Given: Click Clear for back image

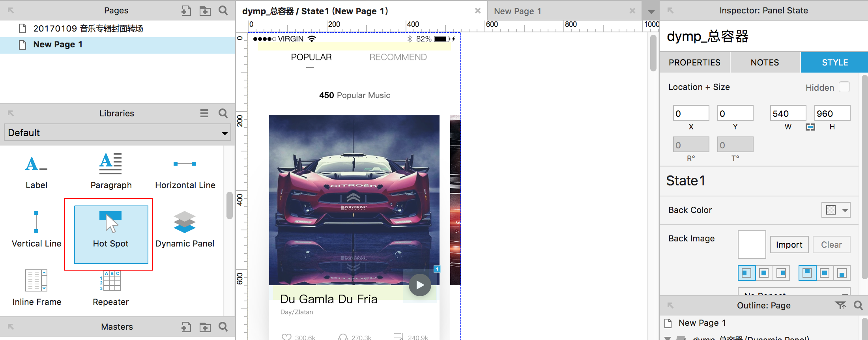Looking at the screenshot, I should point(831,245).
